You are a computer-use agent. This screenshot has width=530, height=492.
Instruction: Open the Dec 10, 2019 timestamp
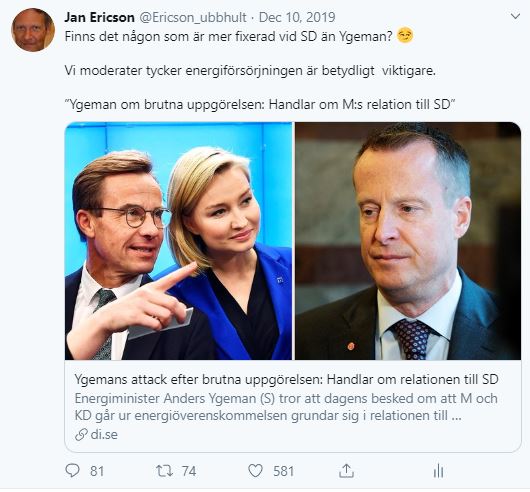[x=297, y=17]
